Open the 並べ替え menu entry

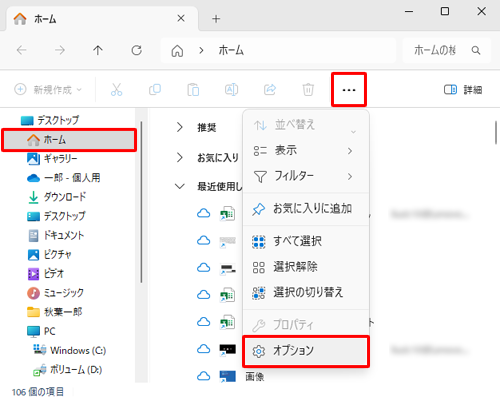click(306, 125)
